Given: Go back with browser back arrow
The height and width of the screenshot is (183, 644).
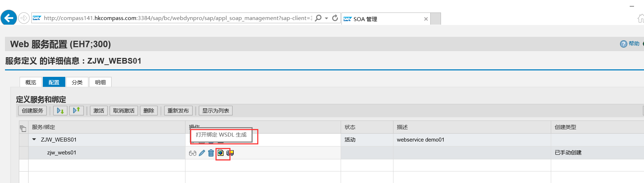Looking at the screenshot, I should point(9,18).
